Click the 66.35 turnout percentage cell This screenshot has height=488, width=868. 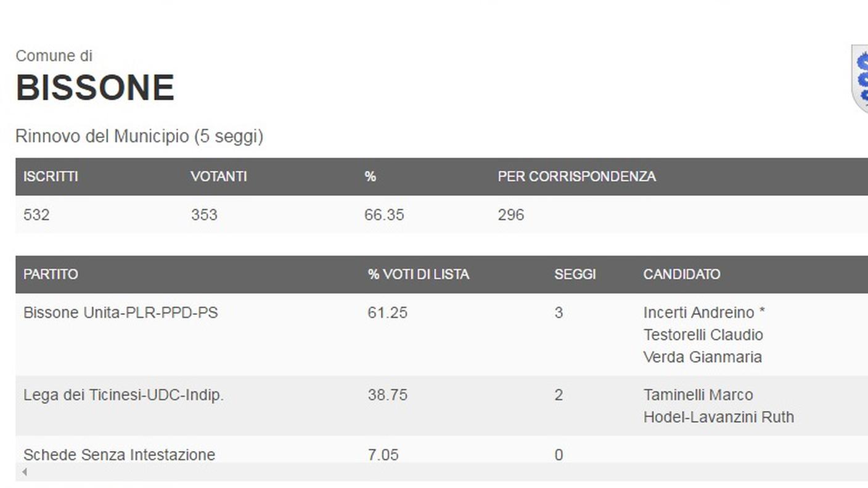click(384, 214)
